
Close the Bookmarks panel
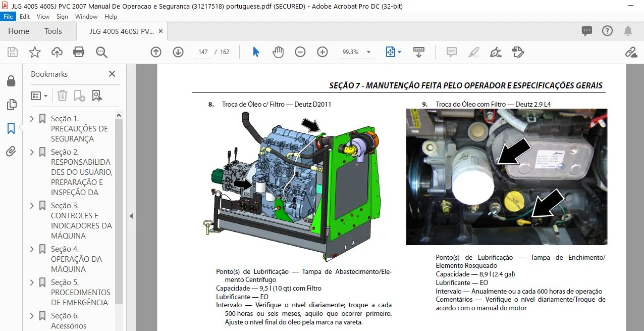[112, 74]
